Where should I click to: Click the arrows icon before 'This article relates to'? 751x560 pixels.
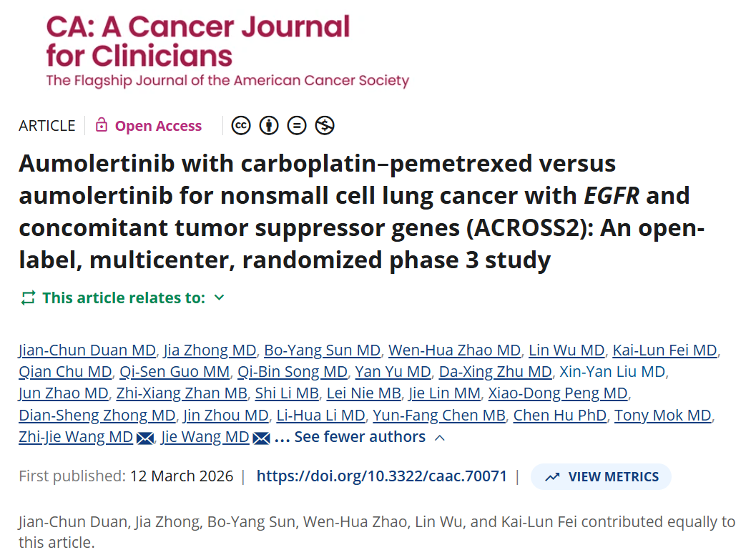[28, 298]
